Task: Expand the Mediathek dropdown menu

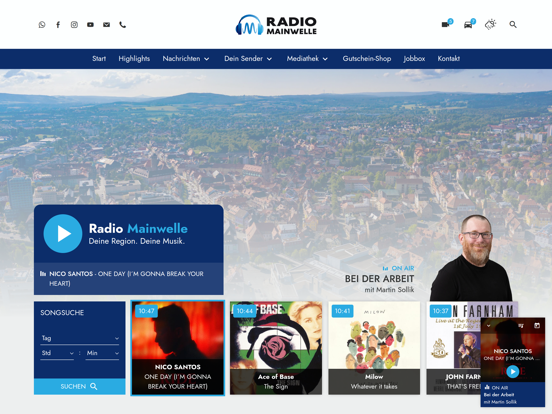Action: pyautogui.click(x=307, y=59)
